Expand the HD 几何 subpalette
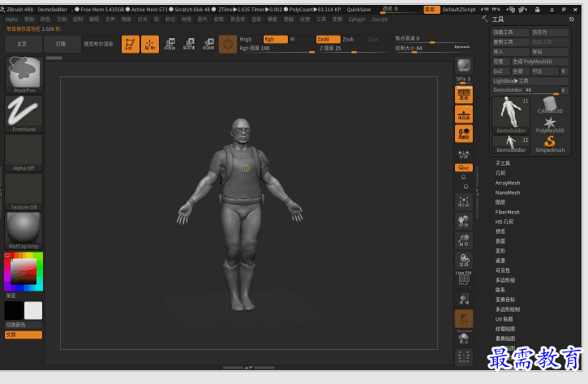588x384 pixels. [504, 222]
